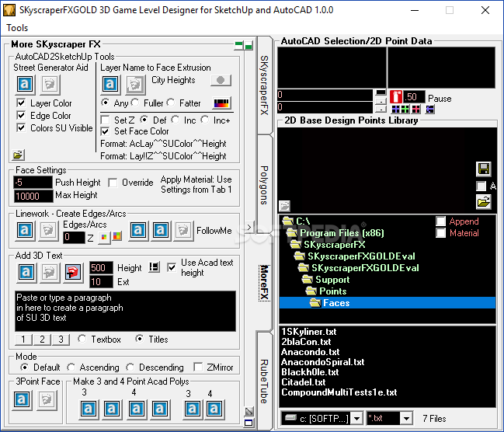
Task: Open the rainbow gradient color button
Action: (222, 103)
